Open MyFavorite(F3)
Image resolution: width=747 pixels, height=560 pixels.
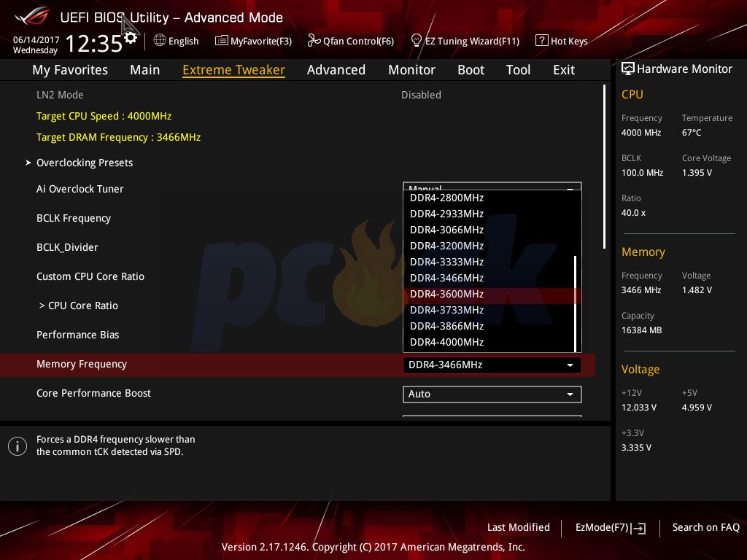coord(253,41)
